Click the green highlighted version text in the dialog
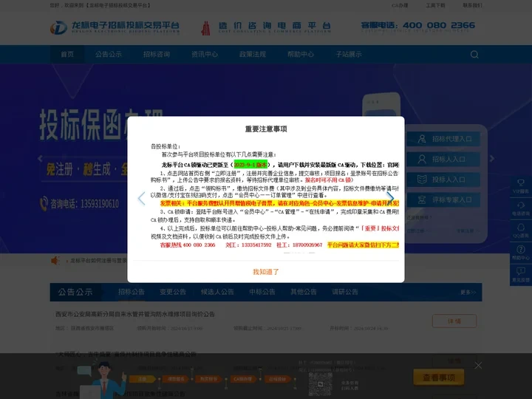This screenshot has height=399, width=532. click(250, 165)
